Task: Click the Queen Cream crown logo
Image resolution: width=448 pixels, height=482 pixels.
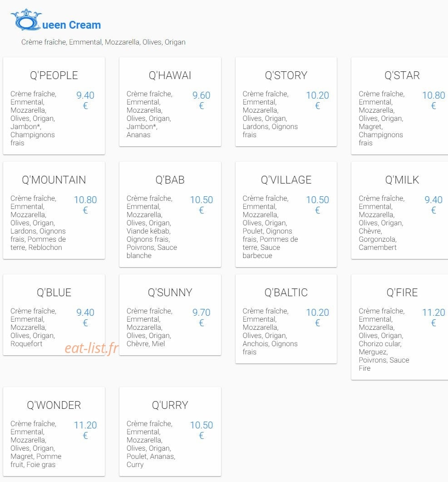Action: 26,20
